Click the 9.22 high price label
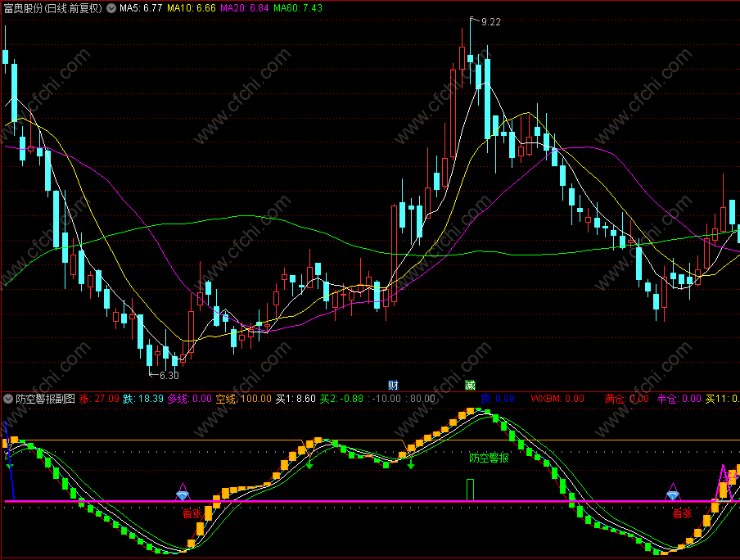Screen dimensions: 740x560 tap(490, 22)
